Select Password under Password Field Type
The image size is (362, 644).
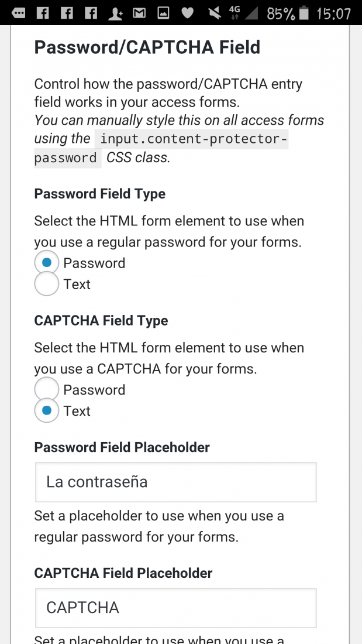click(47, 262)
